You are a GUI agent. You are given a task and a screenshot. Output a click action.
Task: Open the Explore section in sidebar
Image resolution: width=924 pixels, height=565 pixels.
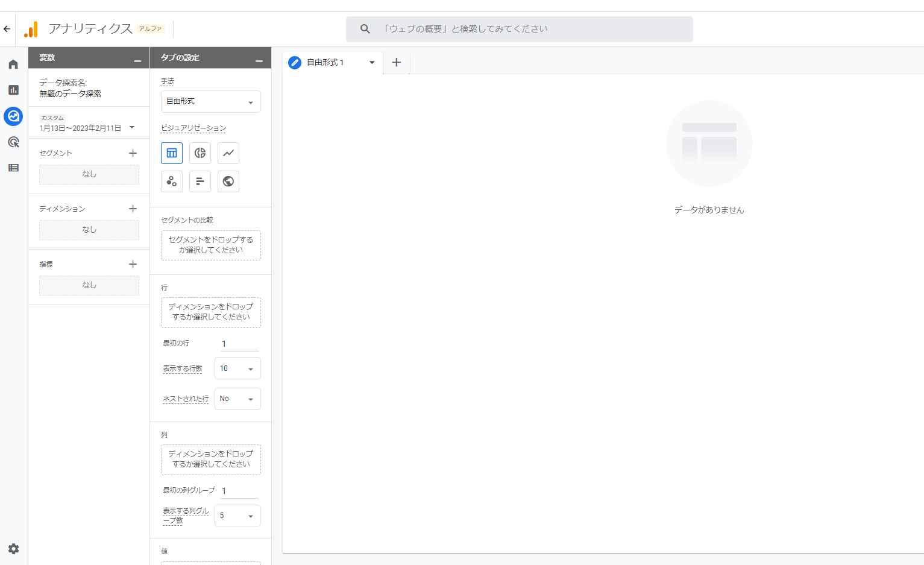(13, 116)
